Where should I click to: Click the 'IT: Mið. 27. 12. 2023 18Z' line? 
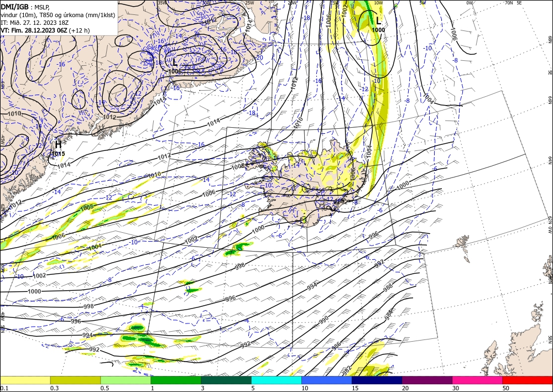coord(34,22)
